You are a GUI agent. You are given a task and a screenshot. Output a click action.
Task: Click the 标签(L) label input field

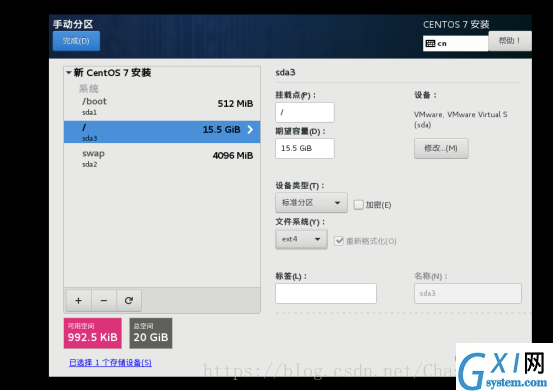click(326, 293)
